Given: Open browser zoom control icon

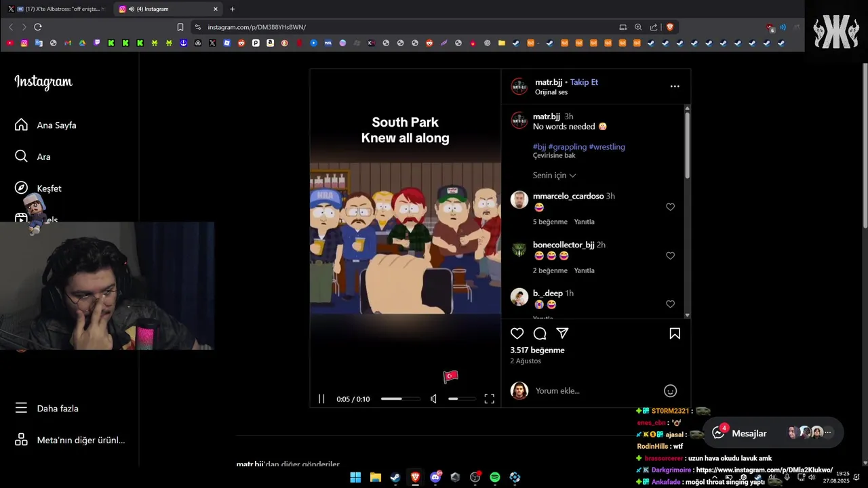Looking at the screenshot, I should [x=638, y=27].
